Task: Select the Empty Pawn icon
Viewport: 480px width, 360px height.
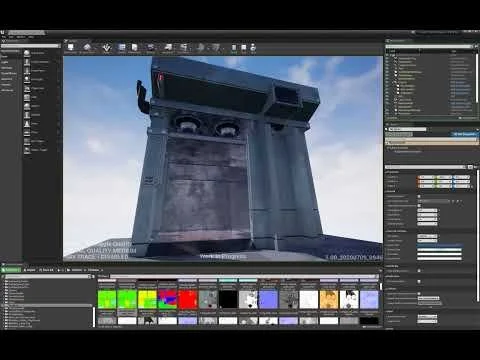Action: 27,71
